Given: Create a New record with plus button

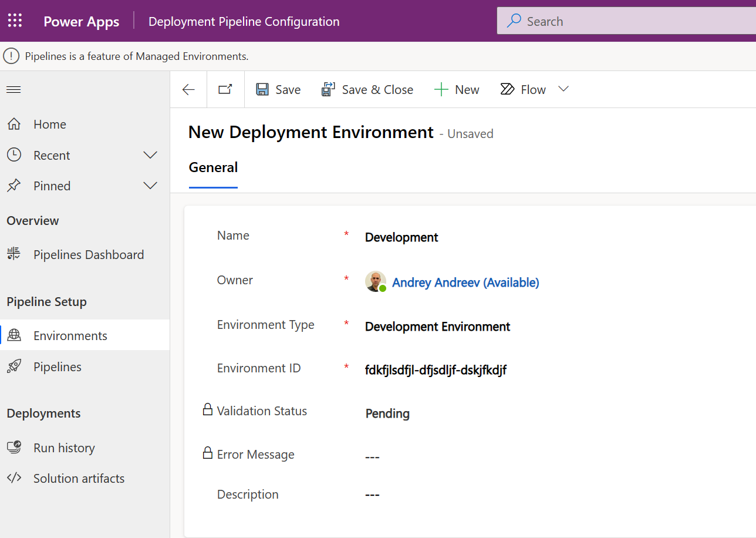Looking at the screenshot, I should [x=457, y=89].
